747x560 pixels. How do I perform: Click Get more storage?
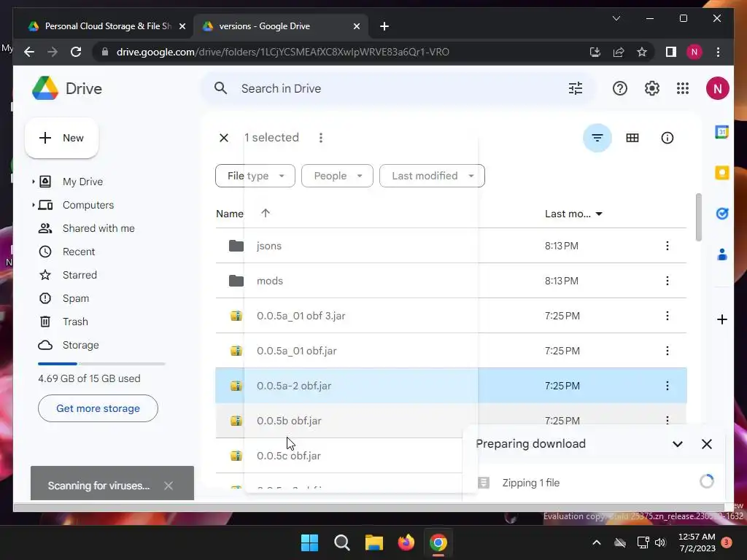tap(98, 408)
